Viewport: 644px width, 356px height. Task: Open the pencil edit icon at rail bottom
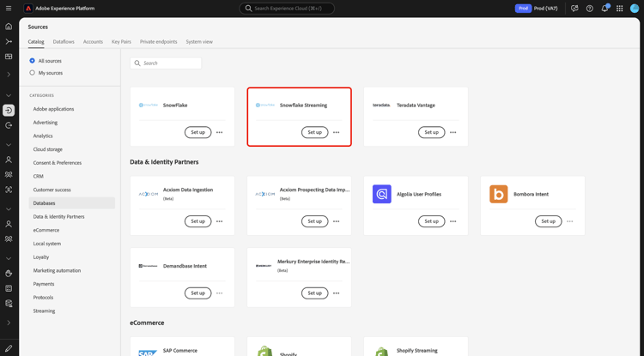point(9,348)
